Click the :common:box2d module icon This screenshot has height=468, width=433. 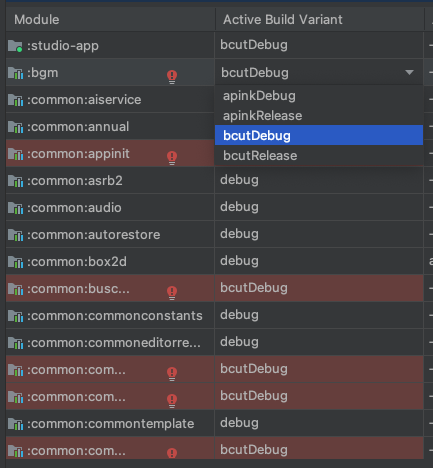pyautogui.click(x=15, y=262)
